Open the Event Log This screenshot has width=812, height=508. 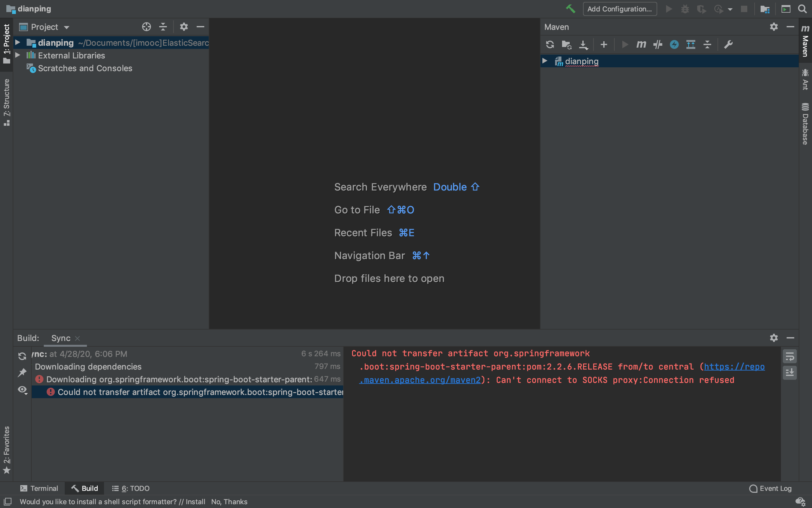tap(770, 488)
